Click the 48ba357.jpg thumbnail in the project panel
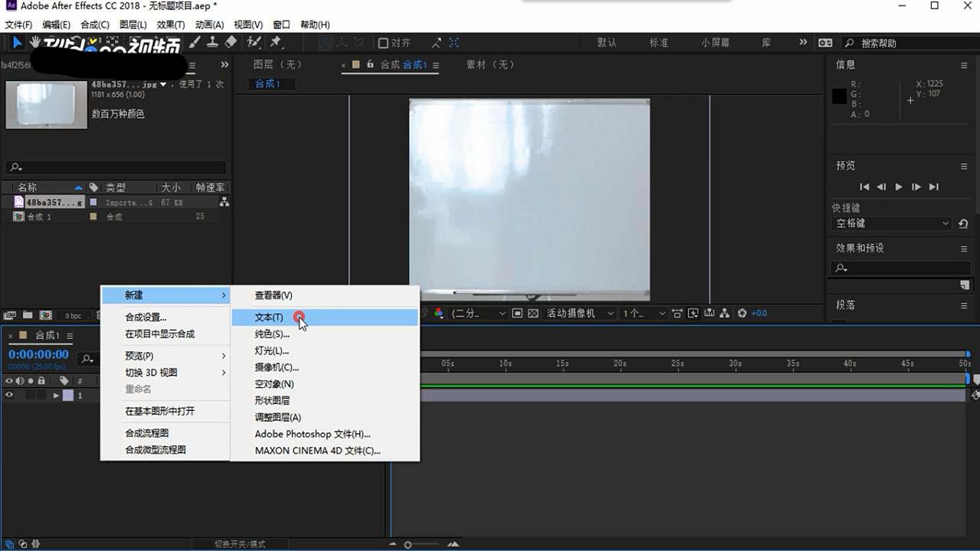This screenshot has width=980, height=551. [x=46, y=105]
